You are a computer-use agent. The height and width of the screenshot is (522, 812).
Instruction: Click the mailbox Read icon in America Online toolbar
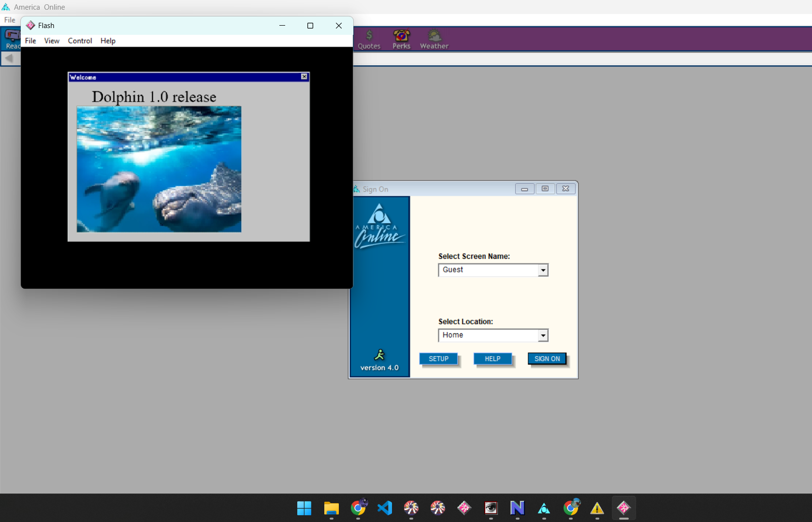coord(12,39)
